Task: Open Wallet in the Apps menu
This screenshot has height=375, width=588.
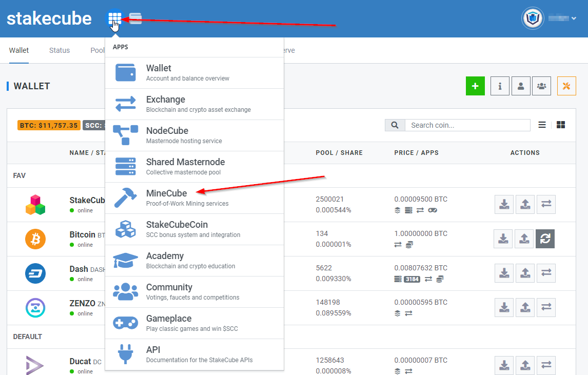Action: click(x=194, y=73)
